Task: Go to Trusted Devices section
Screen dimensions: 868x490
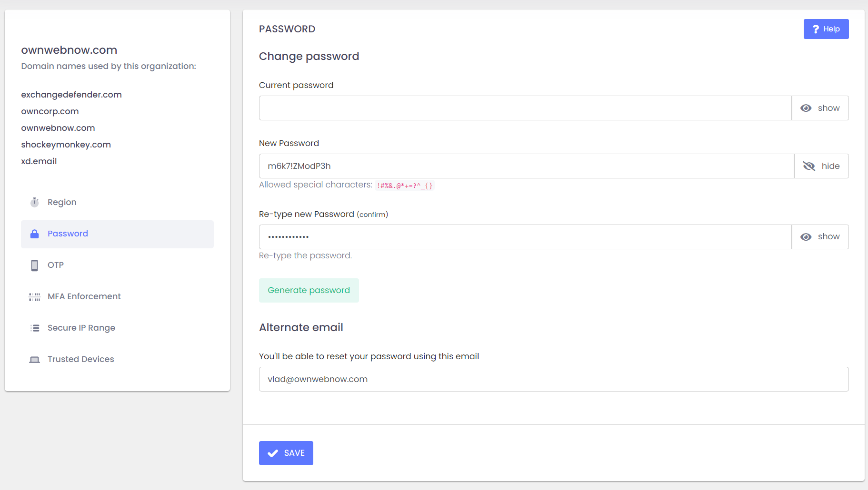Action: (81, 359)
